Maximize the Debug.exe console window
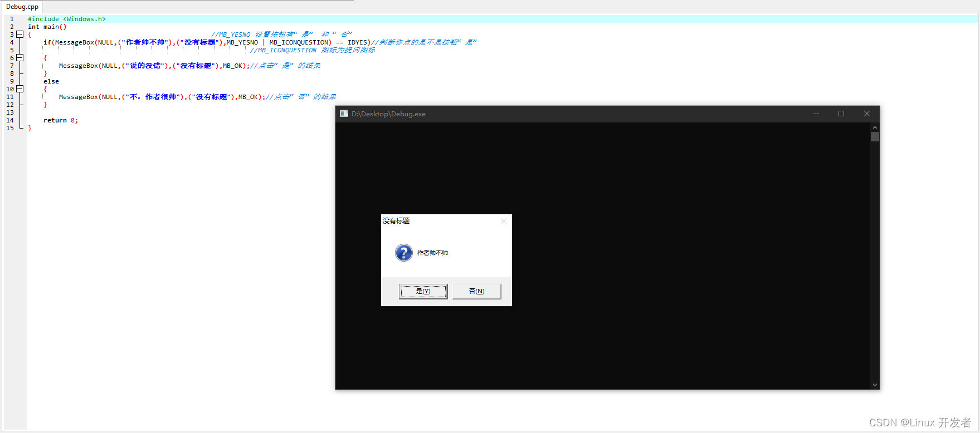The width and height of the screenshot is (980, 433). pos(841,114)
